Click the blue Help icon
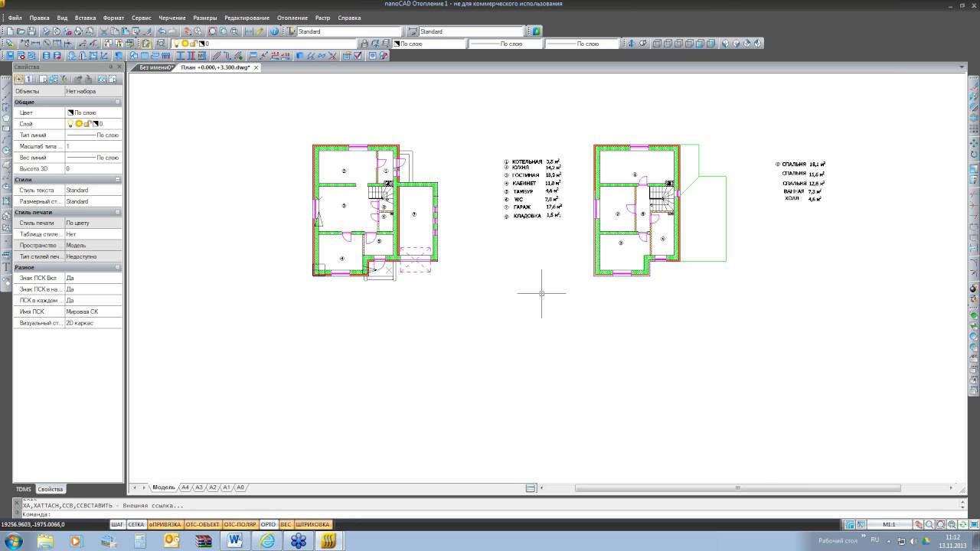Viewport: 980px width, 551px height. [274, 31]
